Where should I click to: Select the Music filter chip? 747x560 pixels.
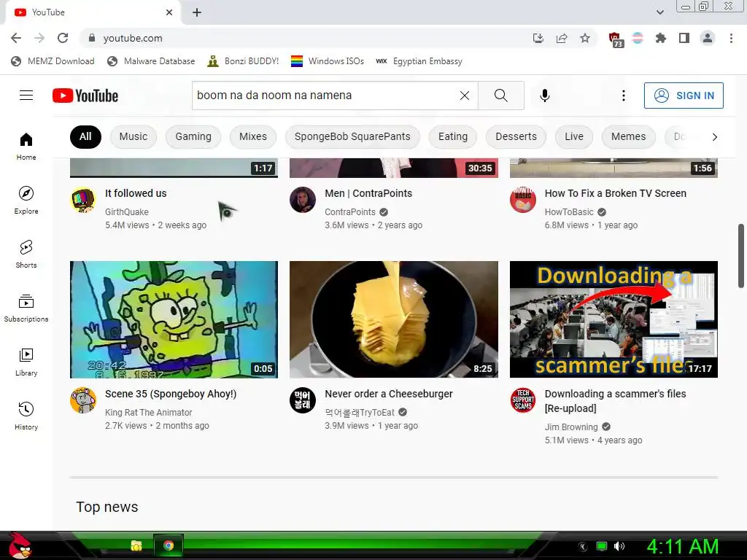click(x=133, y=137)
